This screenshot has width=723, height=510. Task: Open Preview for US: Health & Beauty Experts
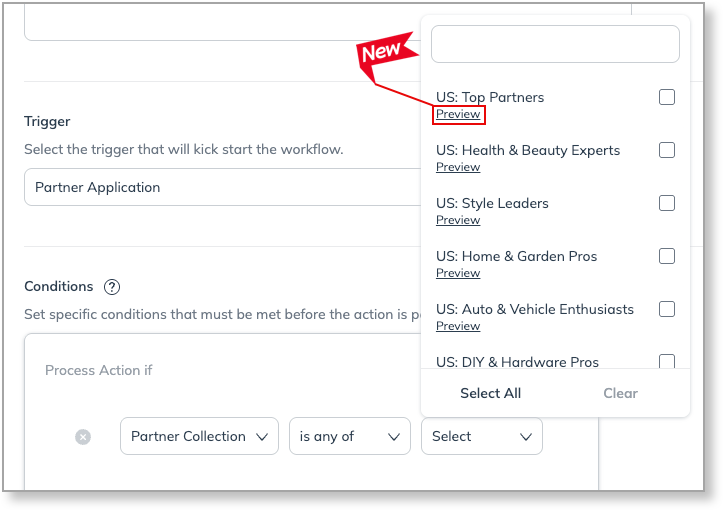pyautogui.click(x=458, y=167)
